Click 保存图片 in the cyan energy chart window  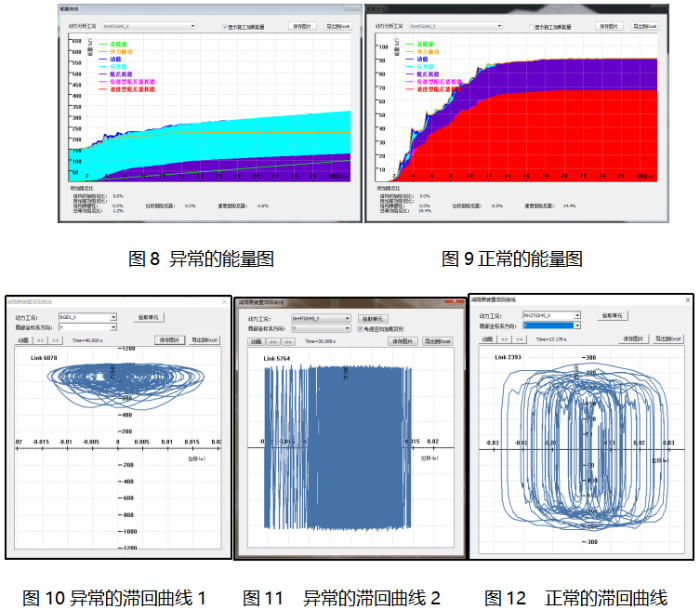pyautogui.click(x=304, y=27)
